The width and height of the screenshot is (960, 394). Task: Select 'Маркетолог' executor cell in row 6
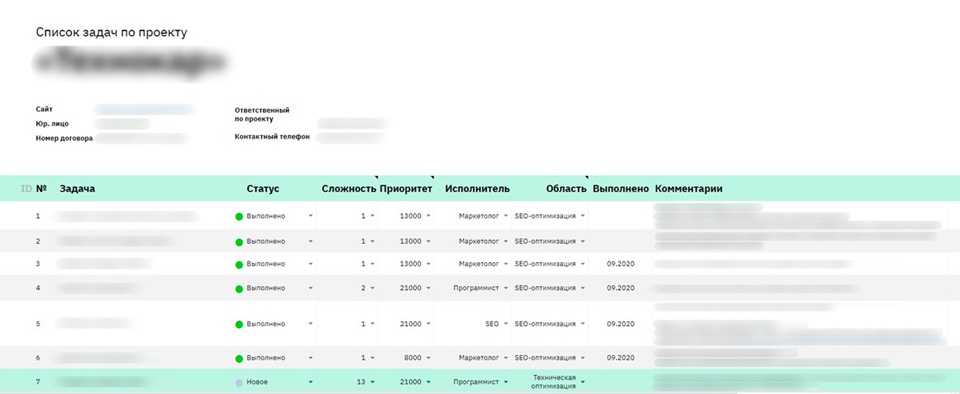click(479, 358)
